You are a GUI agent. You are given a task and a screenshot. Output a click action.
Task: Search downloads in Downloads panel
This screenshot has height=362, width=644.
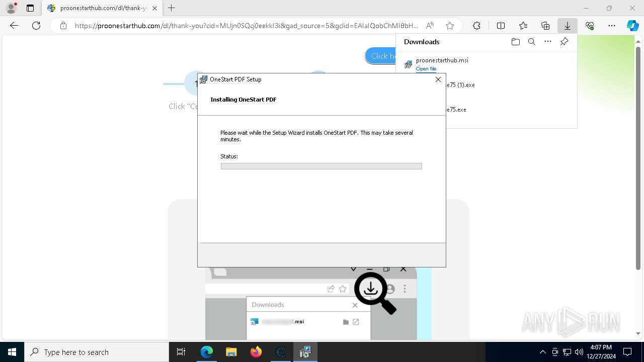[531, 42]
